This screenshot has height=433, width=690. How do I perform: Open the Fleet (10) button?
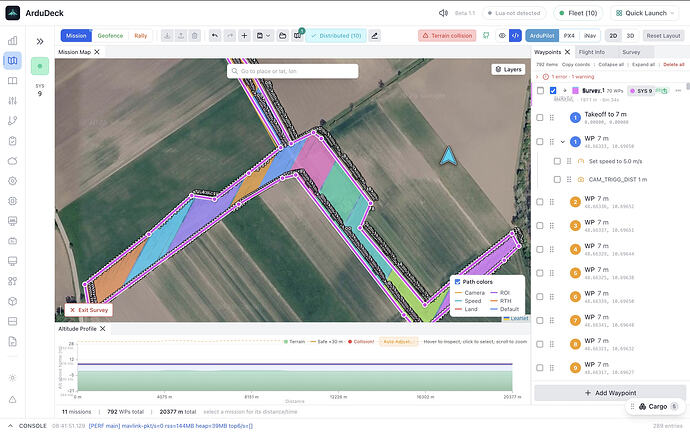[x=578, y=13]
